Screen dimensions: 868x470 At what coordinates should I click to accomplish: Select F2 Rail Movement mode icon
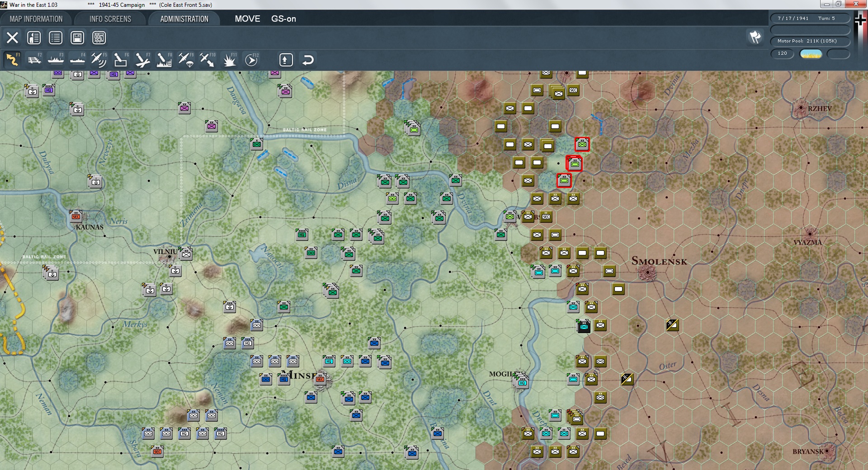point(34,60)
